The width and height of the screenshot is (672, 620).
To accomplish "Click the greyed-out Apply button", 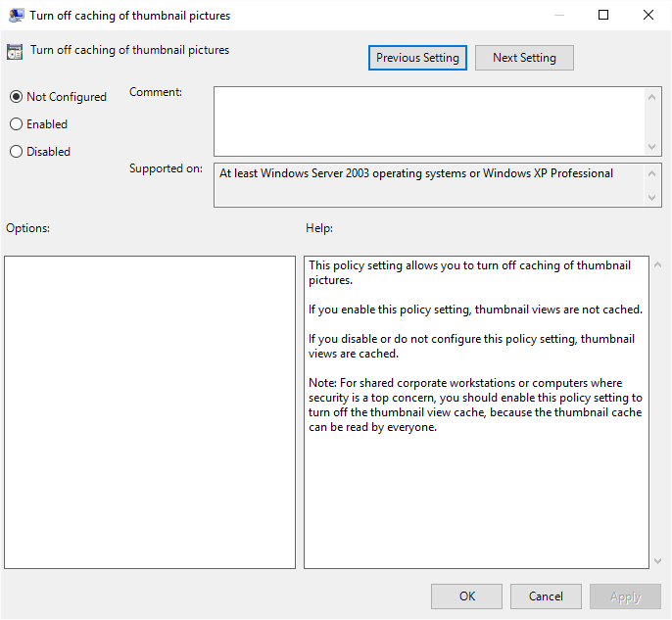I will point(625,596).
